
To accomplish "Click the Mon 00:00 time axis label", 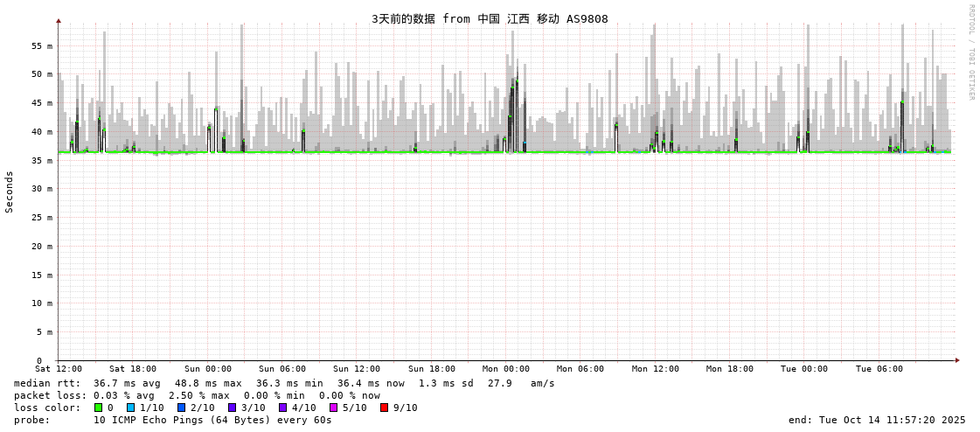I will point(506,369).
